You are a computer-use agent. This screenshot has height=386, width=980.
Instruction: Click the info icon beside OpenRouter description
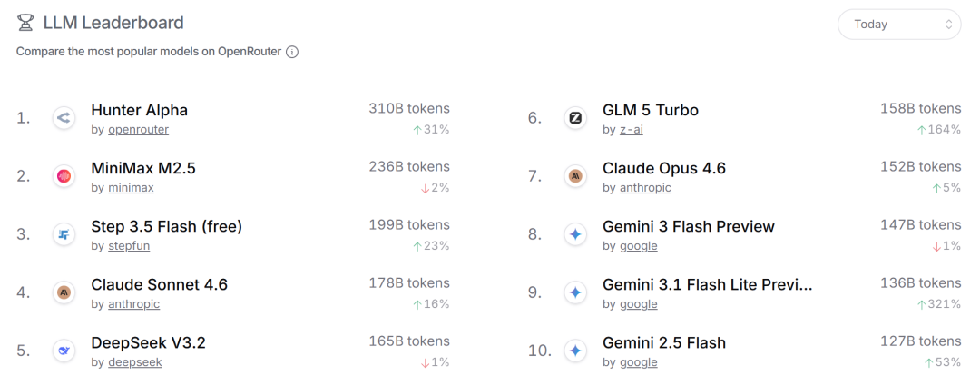coord(292,52)
